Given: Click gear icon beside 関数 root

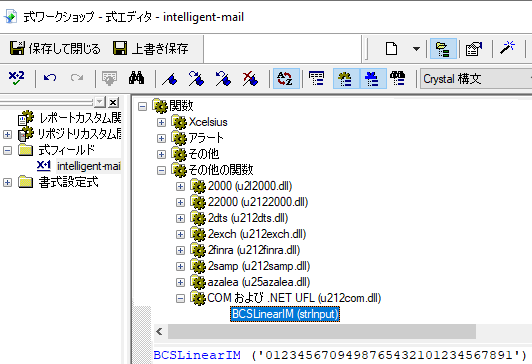Looking at the screenshot, I should tap(160, 106).
